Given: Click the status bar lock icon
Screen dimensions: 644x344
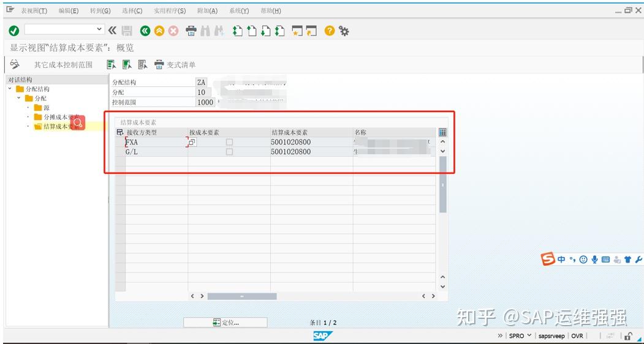Looking at the screenshot, I should pyautogui.click(x=629, y=335).
